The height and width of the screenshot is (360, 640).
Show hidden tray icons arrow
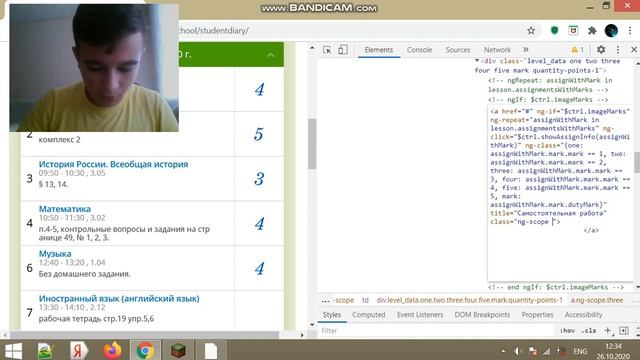click(503, 351)
